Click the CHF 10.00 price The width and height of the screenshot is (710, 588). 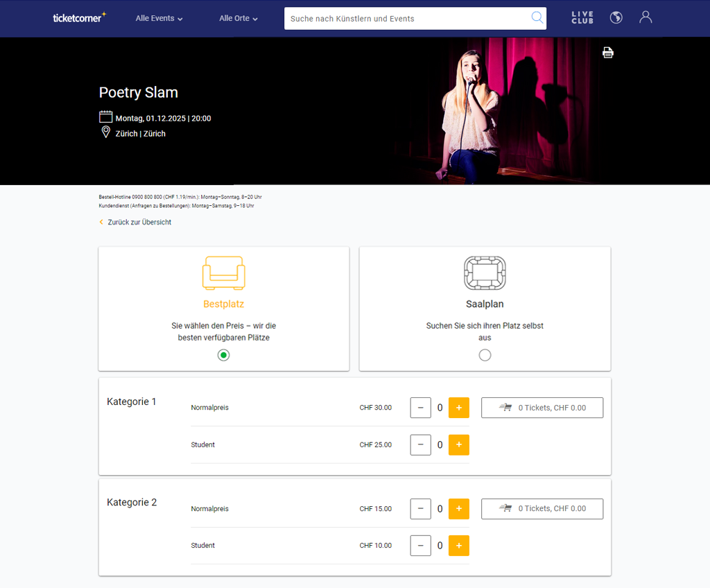point(375,546)
